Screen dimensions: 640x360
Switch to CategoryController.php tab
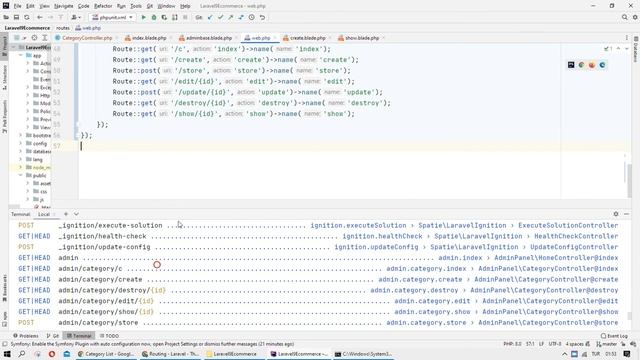coord(87,38)
